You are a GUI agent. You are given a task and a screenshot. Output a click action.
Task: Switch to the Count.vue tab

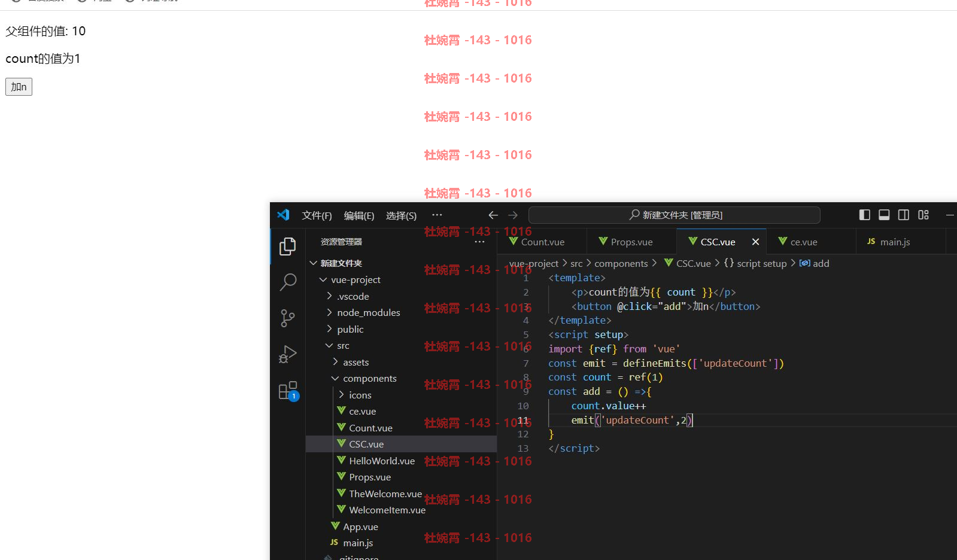(542, 242)
